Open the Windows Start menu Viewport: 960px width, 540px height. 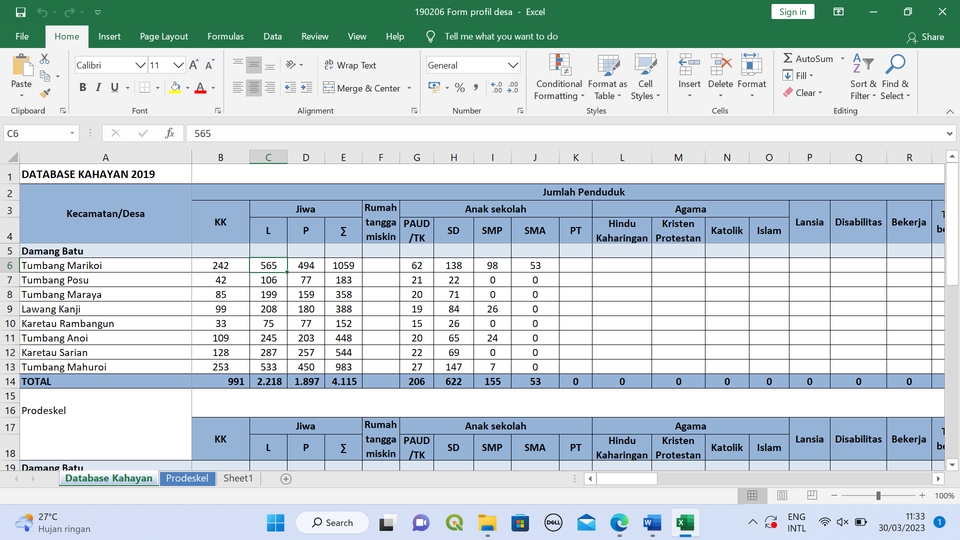[276, 522]
